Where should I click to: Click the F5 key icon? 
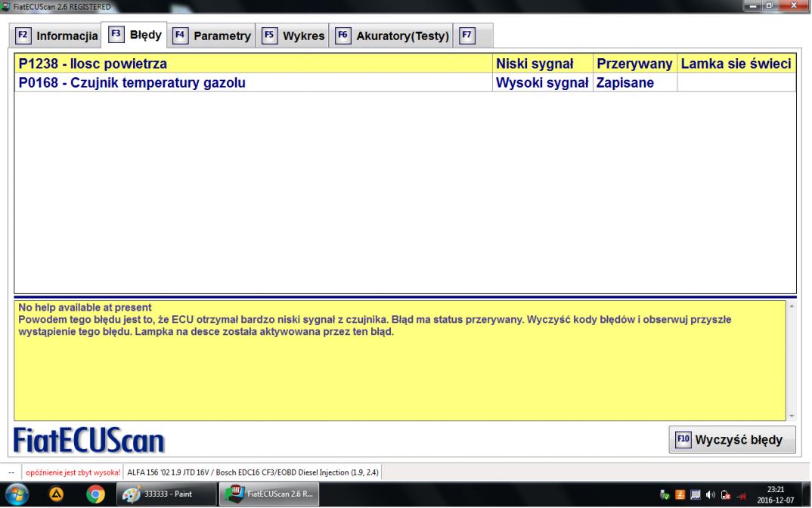click(269, 36)
